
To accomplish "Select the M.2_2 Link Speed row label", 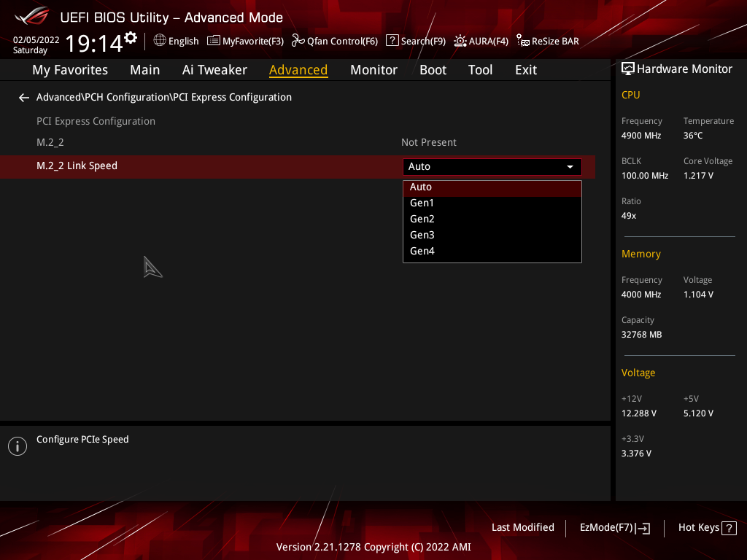I will point(77,166).
